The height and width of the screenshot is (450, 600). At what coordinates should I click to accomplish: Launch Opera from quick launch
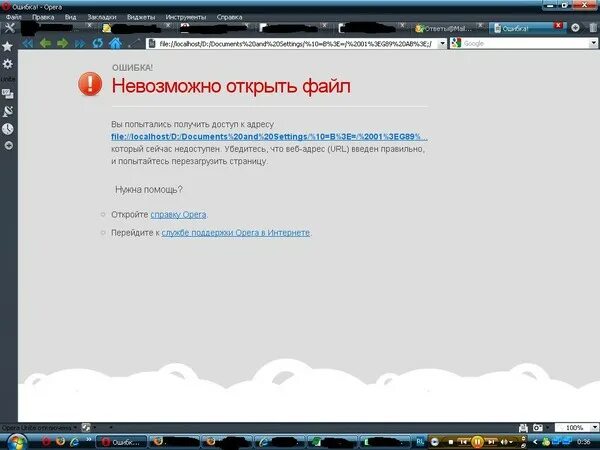(46, 442)
